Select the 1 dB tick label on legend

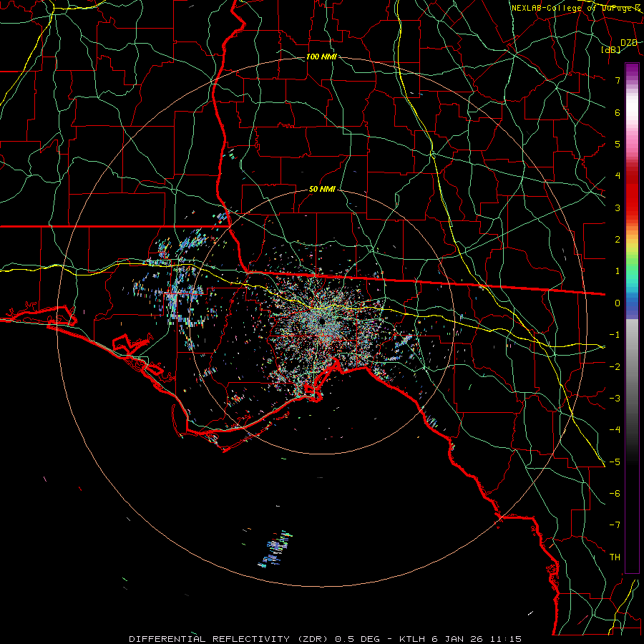coord(618,271)
